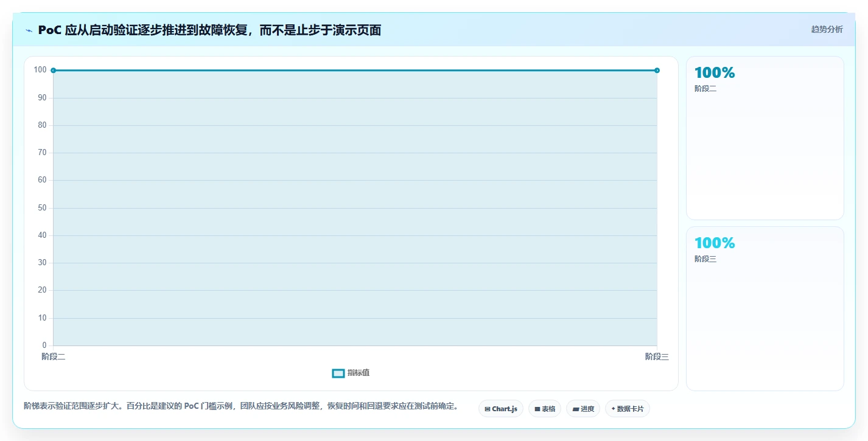
Task: Click the 趋势分析 label in the header
Action: (x=827, y=29)
